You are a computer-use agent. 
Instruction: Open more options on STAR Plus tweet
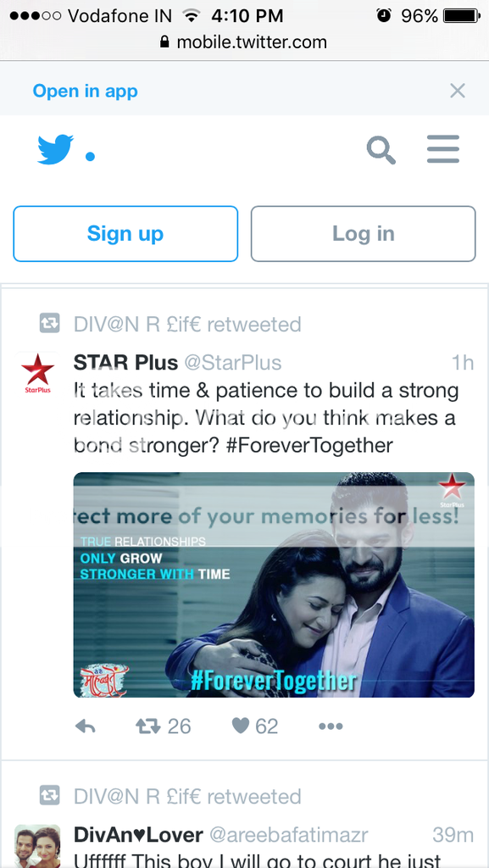point(331,726)
